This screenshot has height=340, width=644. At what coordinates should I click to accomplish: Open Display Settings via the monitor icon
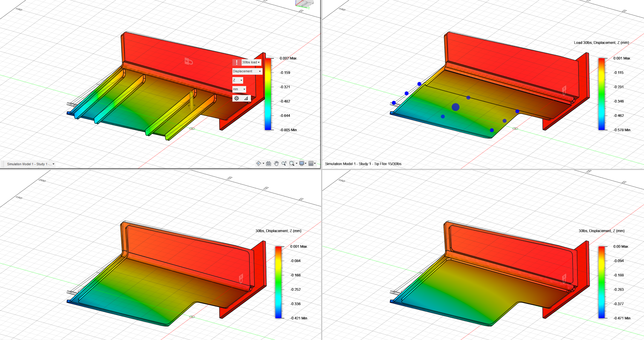pos(301,163)
